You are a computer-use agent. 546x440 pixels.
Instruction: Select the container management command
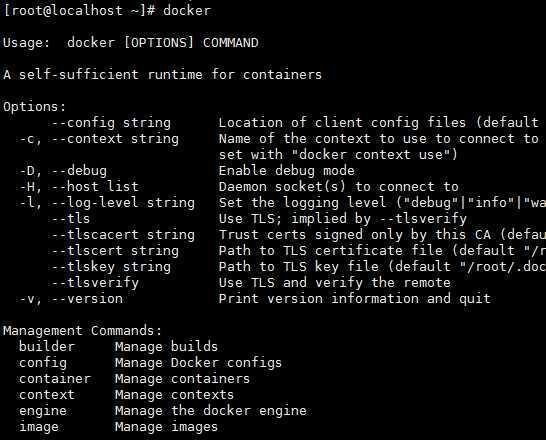(55, 379)
